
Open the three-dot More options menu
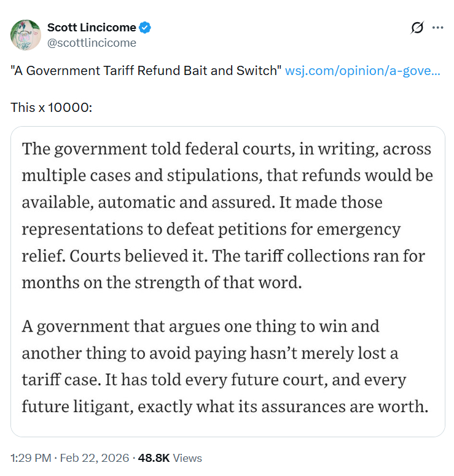[x=437, y=28]
